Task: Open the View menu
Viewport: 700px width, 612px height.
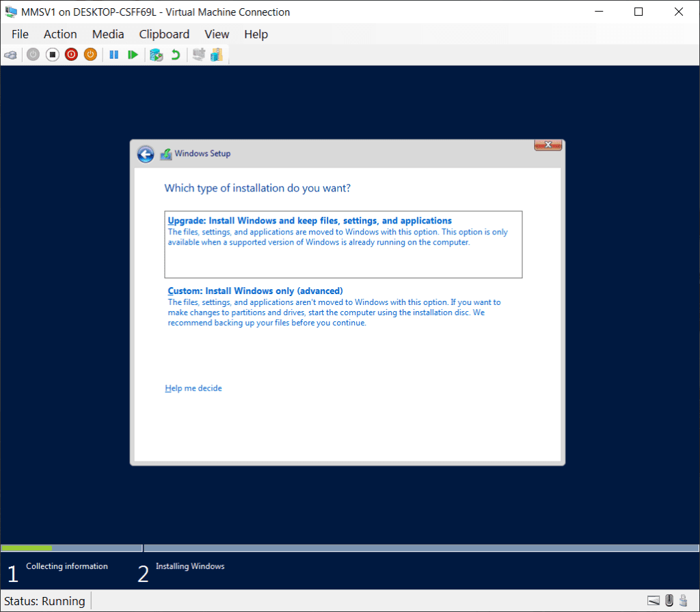Action: [x=217, y=34]
